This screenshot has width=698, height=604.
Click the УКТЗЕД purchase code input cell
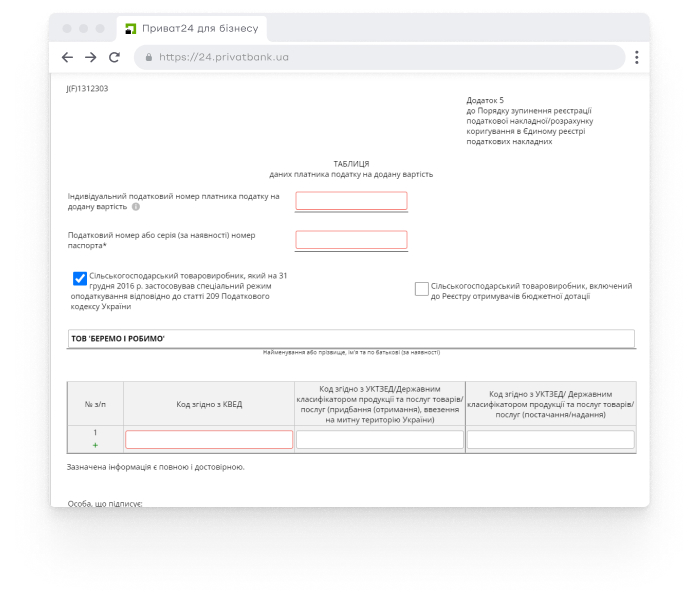(x=380, y=440)
